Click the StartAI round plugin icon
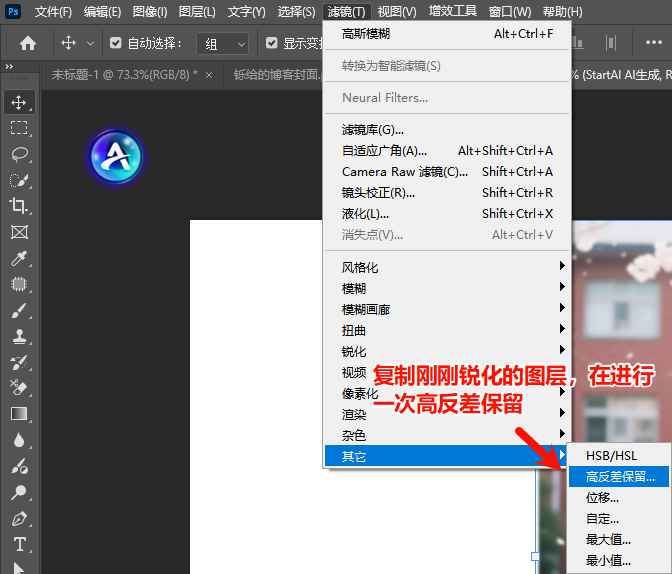Viewport: 672px width, 574px height. 116,156
